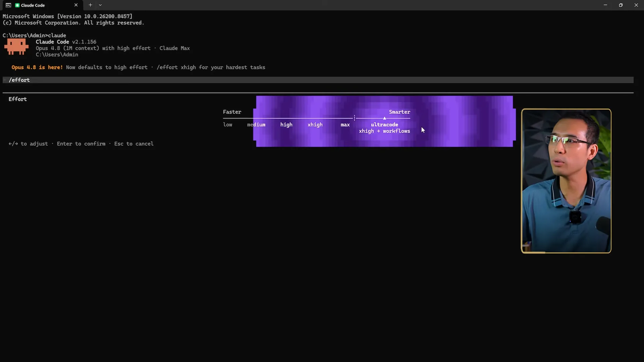Click the 'Opus 4.8 (1M context)' model line
This screenshot has height=362, width=644.
tap(113, 48)
